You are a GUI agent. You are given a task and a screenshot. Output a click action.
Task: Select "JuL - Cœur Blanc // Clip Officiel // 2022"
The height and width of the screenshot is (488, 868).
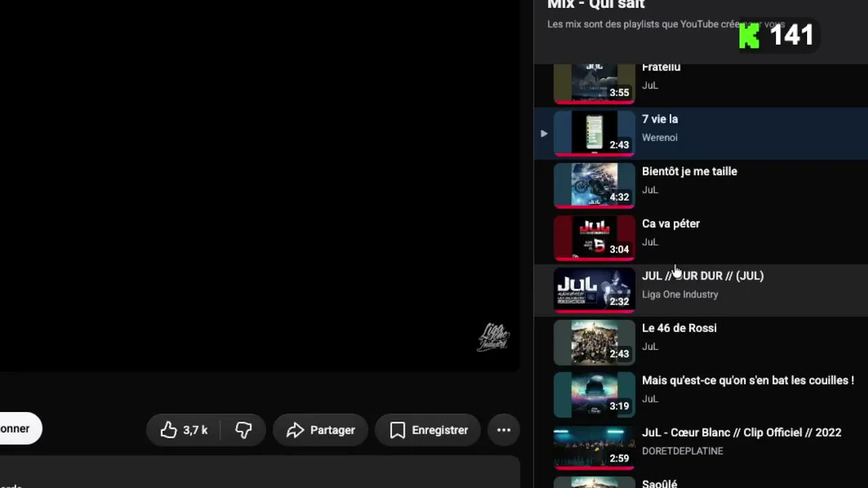click(x=742, y=432)
